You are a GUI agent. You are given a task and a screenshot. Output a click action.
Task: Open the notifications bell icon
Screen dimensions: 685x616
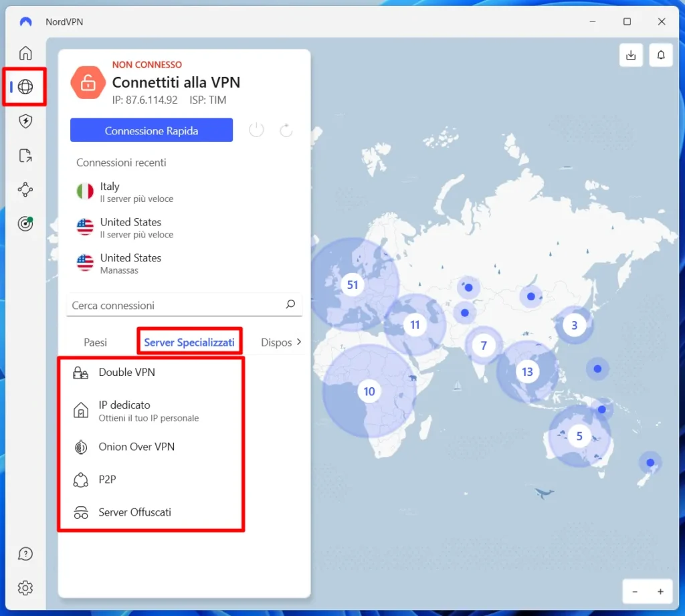pos(661,55)
